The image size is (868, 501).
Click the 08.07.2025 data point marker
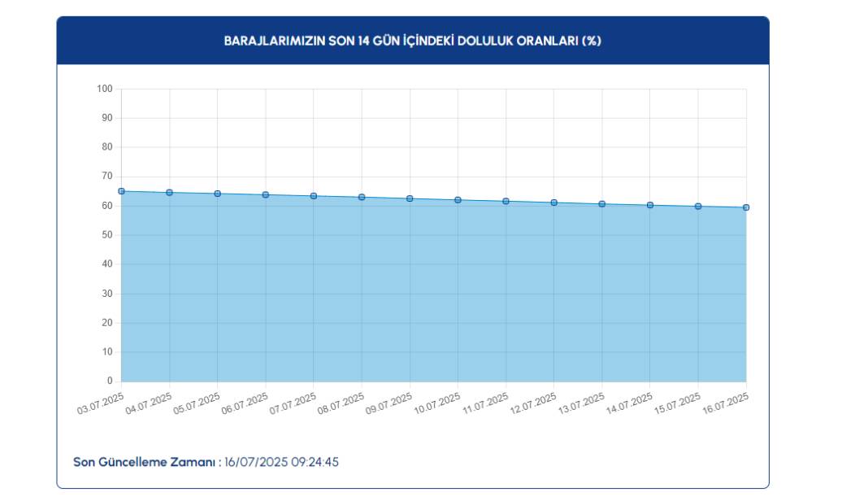click(362, 198)
